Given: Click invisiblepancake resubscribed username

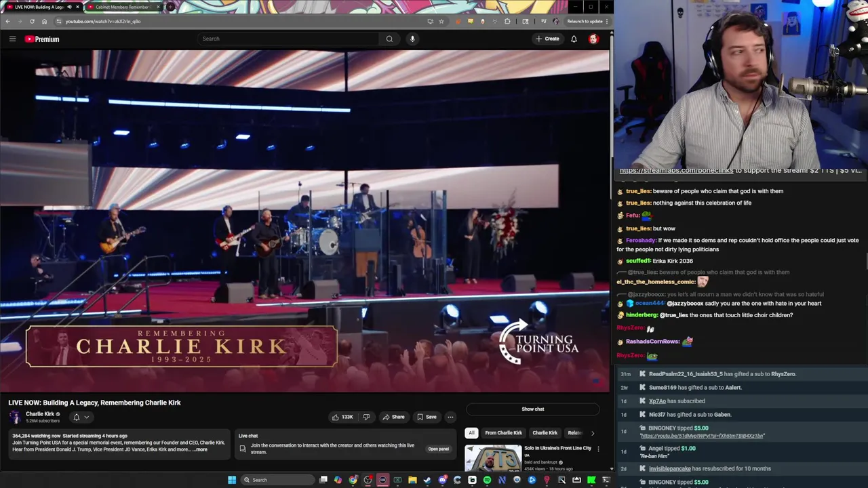Looking at the screenshot, I should pos(671,468).
